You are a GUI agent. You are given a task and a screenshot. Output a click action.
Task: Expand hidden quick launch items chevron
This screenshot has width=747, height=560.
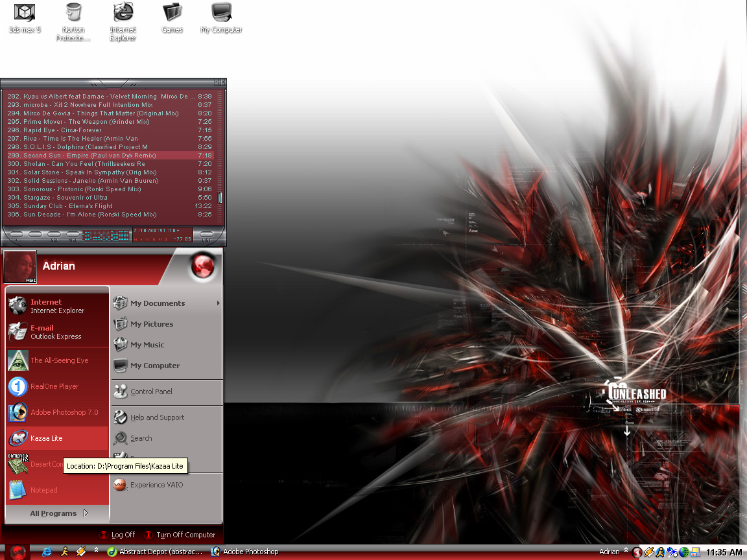[96, 551]
